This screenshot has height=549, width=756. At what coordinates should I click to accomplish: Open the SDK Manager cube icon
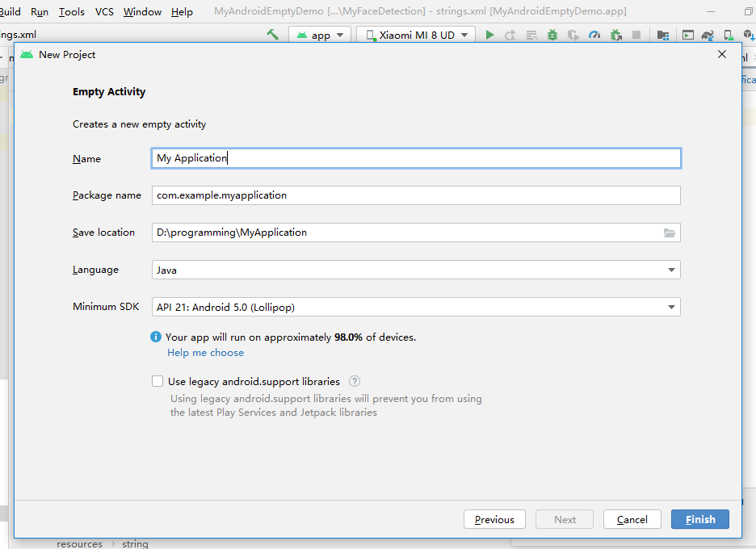[749, 35]
